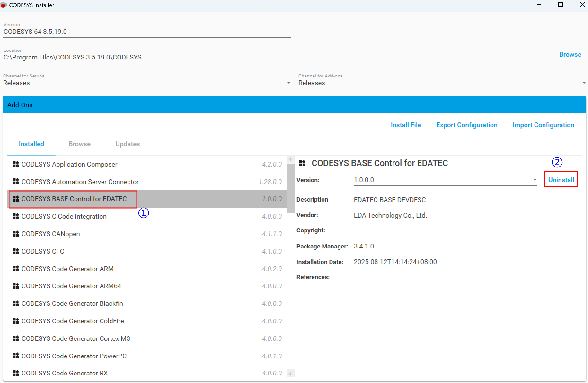
Task: Open the Channel for Setups dropdown
Action: coord(289,83)
